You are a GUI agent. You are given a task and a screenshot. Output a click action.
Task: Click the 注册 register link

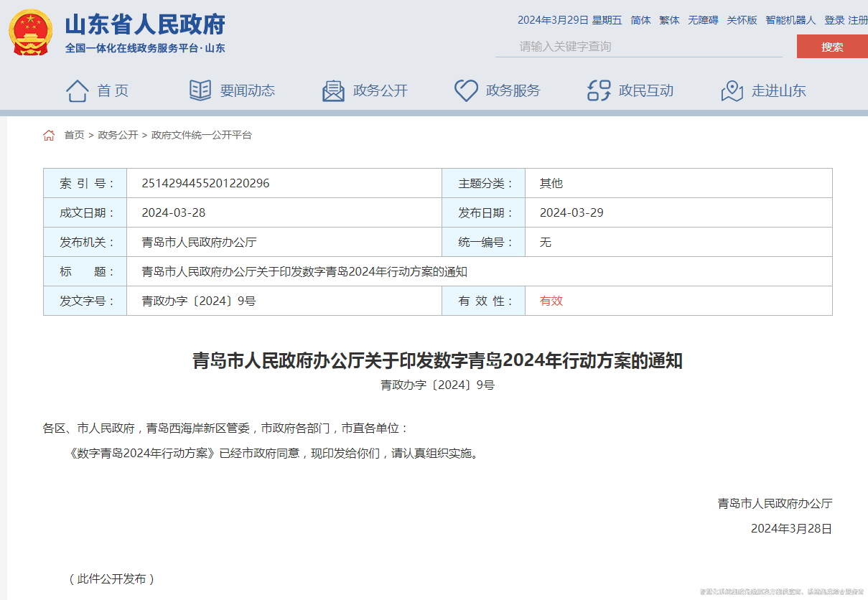point(859,20)
